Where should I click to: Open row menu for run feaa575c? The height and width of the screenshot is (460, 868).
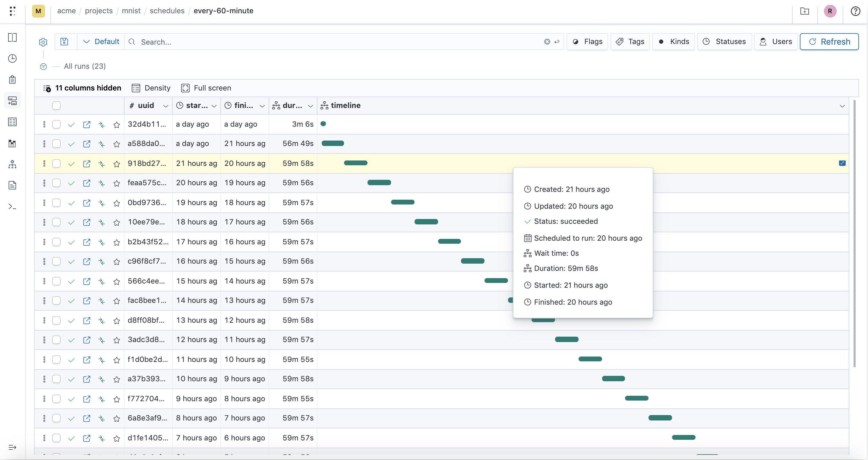(44, 183)
